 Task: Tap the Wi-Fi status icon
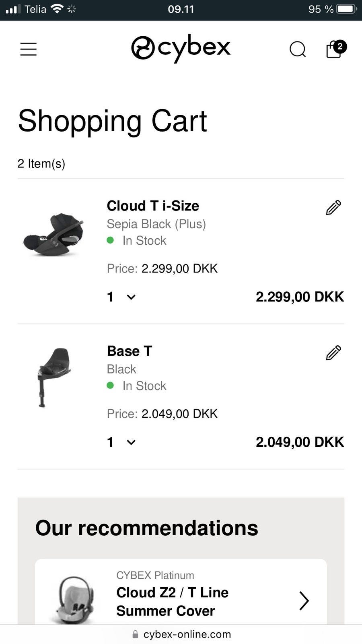pyautogui.click(x=58, y=9)
